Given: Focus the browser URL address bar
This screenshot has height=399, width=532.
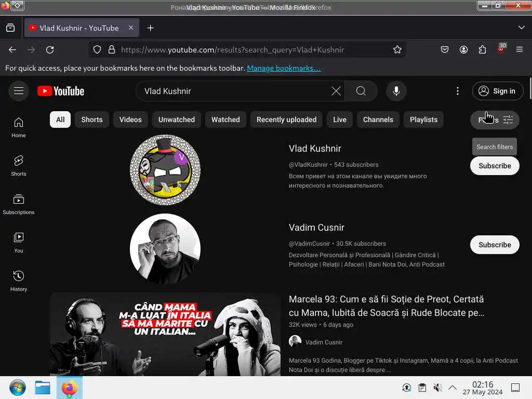Looking at the screenshot, I should (x=248, y=50).
